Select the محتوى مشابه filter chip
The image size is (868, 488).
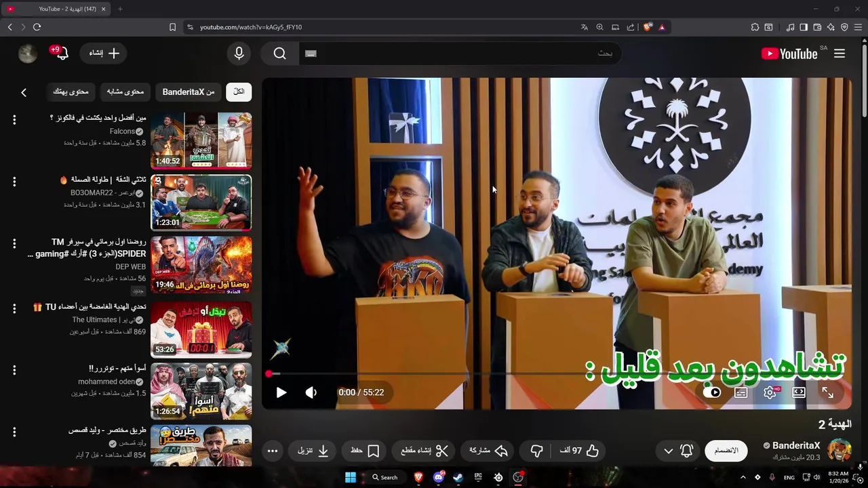coord(125,91)
